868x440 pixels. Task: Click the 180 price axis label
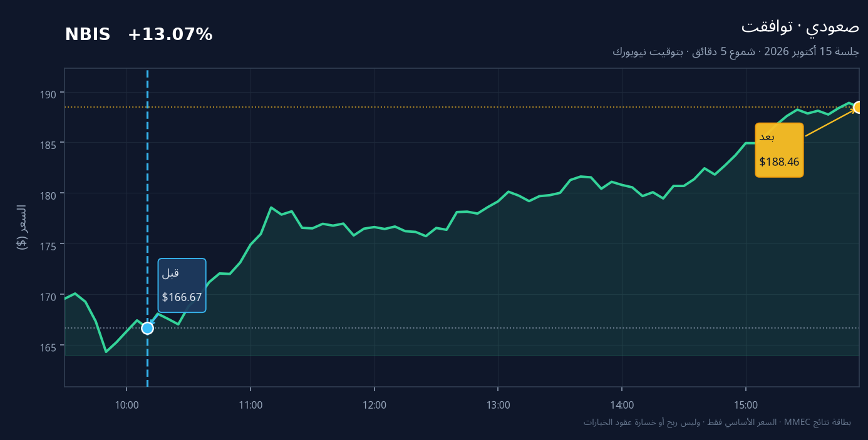pos(49,195)
